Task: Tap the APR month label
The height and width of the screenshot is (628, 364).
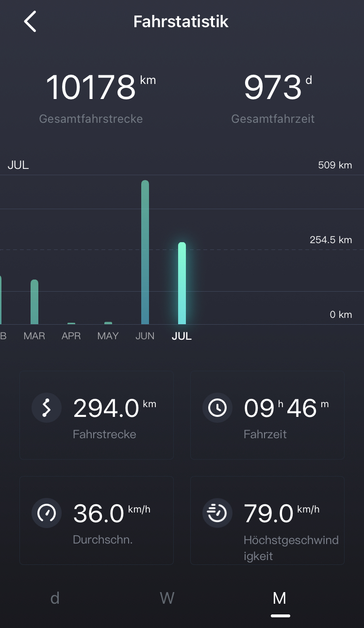Action: pyautogui.click(x=71, y=336)
